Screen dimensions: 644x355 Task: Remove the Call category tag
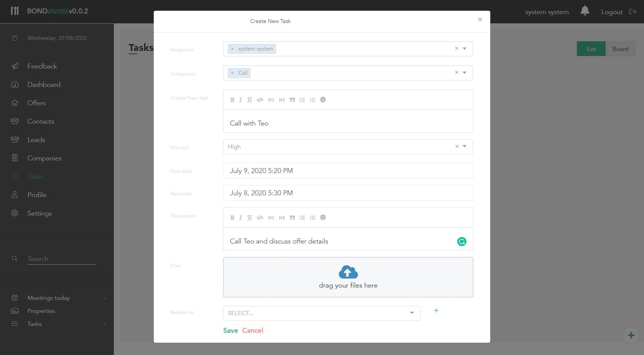click(x=232, y=73)
